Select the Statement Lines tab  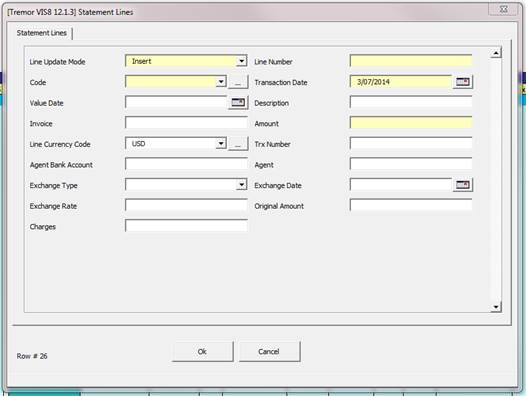pyautogui.click(x=42, y=33)
